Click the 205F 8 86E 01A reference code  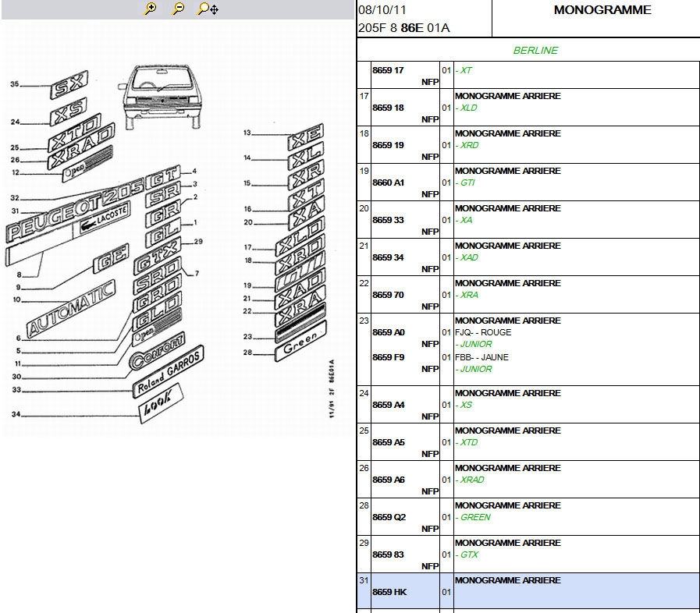[x=403, y=28]
